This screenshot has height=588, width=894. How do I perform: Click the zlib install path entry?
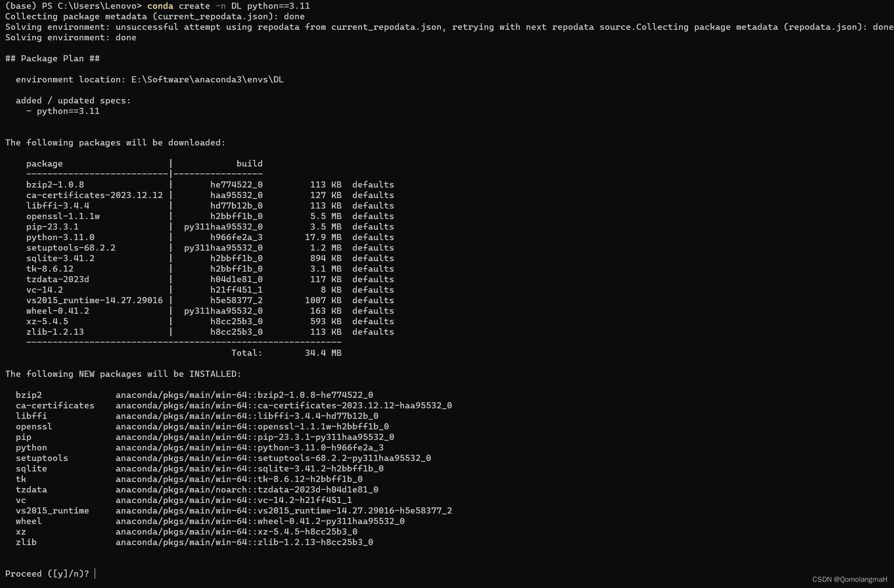pos(244,542)
